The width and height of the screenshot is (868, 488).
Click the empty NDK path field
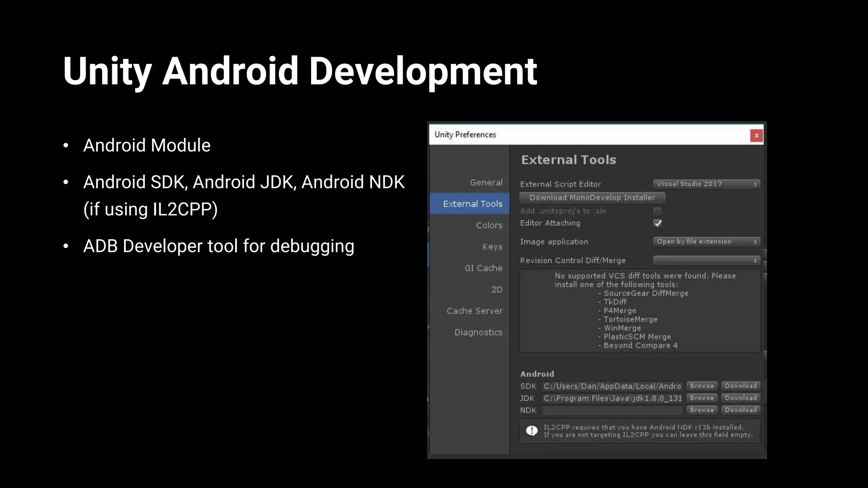(612, 410)
